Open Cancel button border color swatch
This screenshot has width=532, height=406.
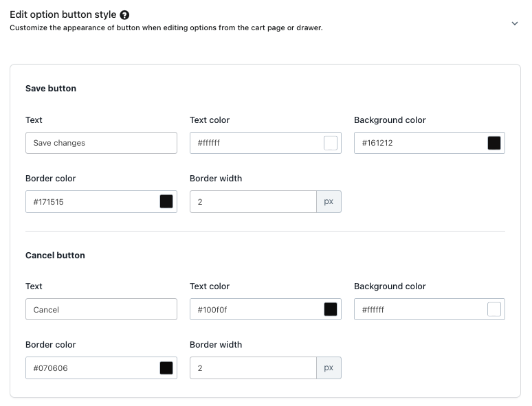(x=166, y=368)
